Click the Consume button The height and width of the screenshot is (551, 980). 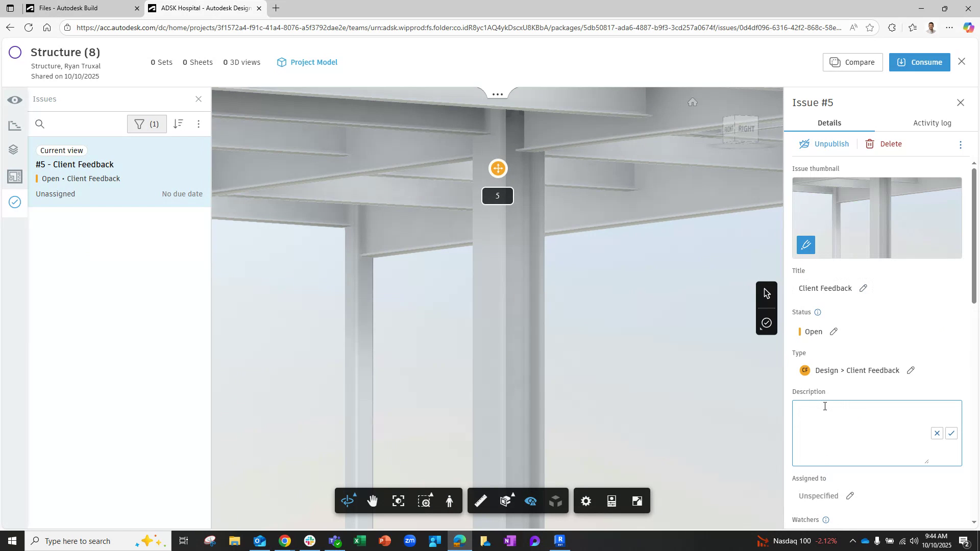click(x=919, y=62)
